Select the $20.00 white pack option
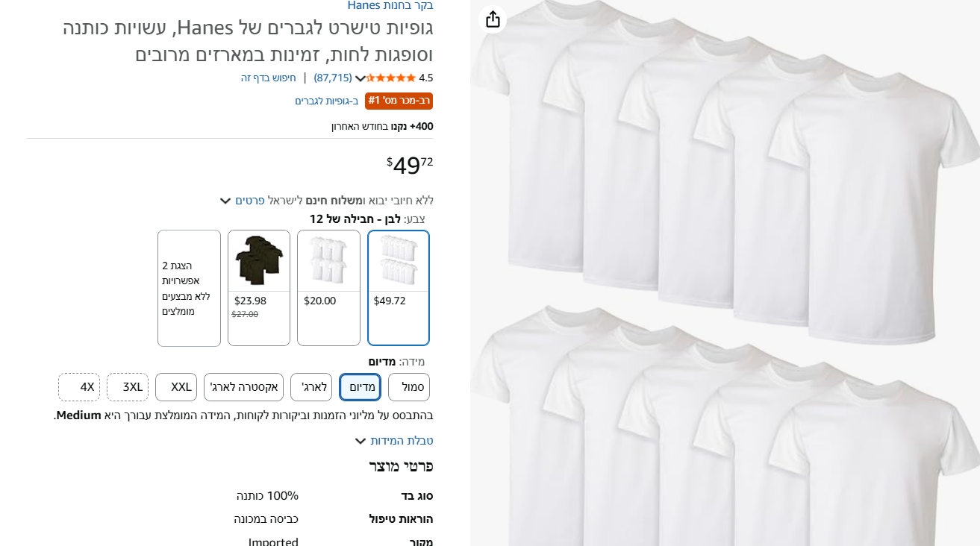The width and height of the screenshot is (980, 546). (x=328, y=287)
